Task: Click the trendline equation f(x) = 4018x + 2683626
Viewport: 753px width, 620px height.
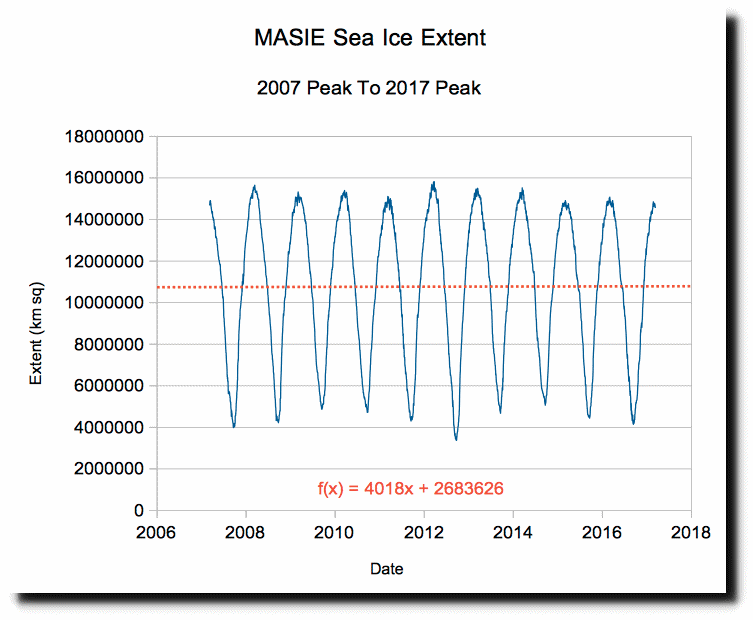Action: (x=411, y=488)
